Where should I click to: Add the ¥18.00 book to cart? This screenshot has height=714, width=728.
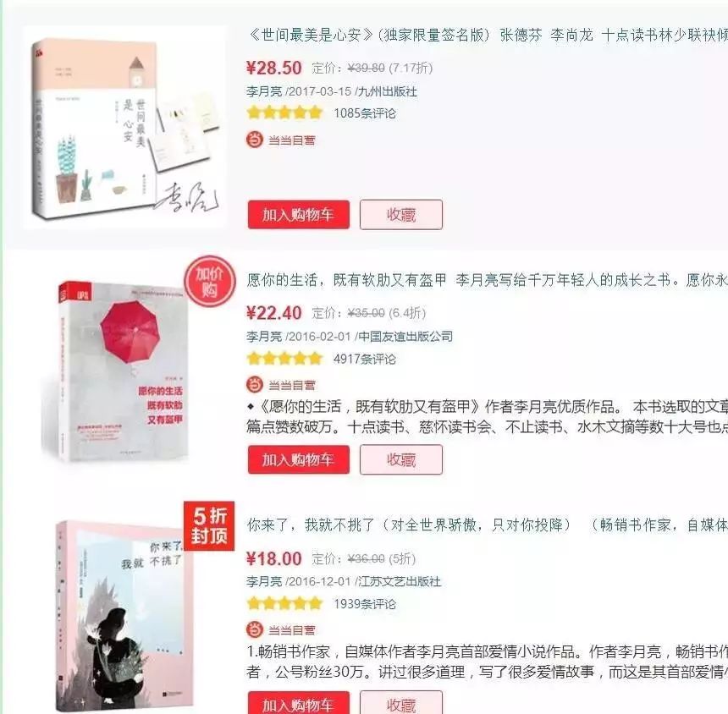(299, 703)
